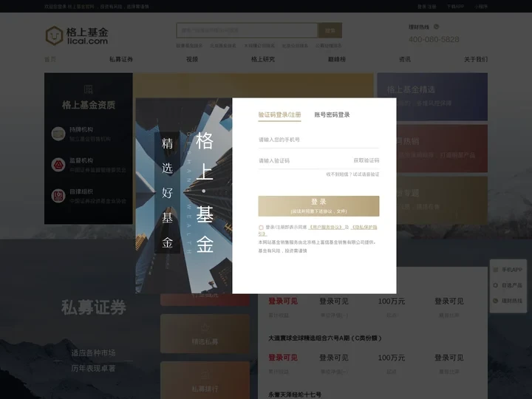Click the icon on 私募排行 card
The height and width of the screenshot is (399, 532).
(205, 375)
